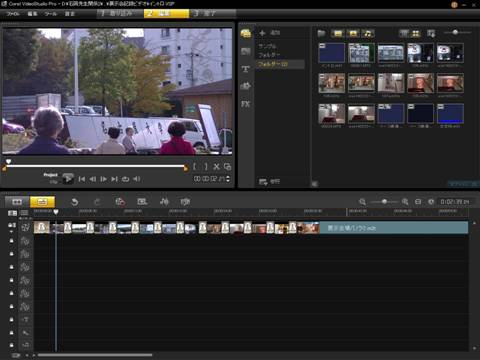
Task: Click the project duration display
Action: pyautogui.click(x=455, y=202)
